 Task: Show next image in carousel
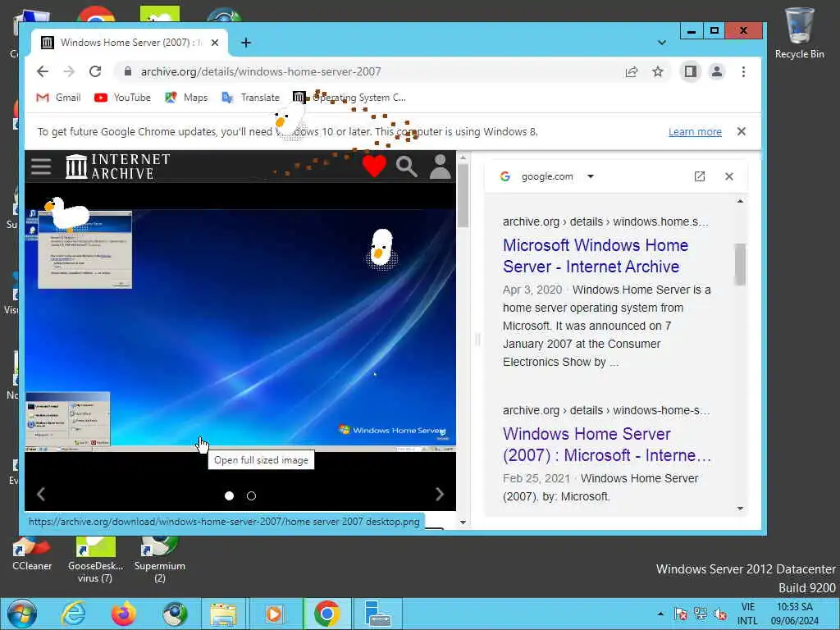440,494
